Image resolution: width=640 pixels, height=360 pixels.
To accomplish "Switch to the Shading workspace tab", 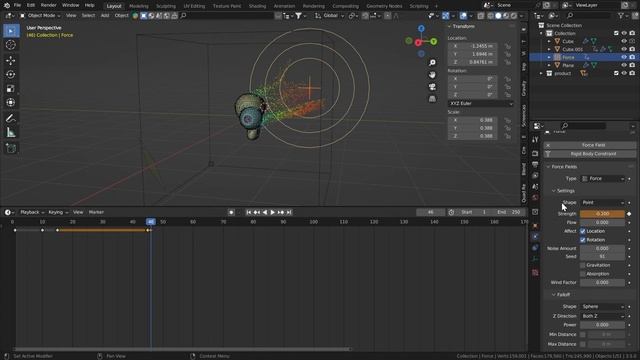I will pos(257,6).
